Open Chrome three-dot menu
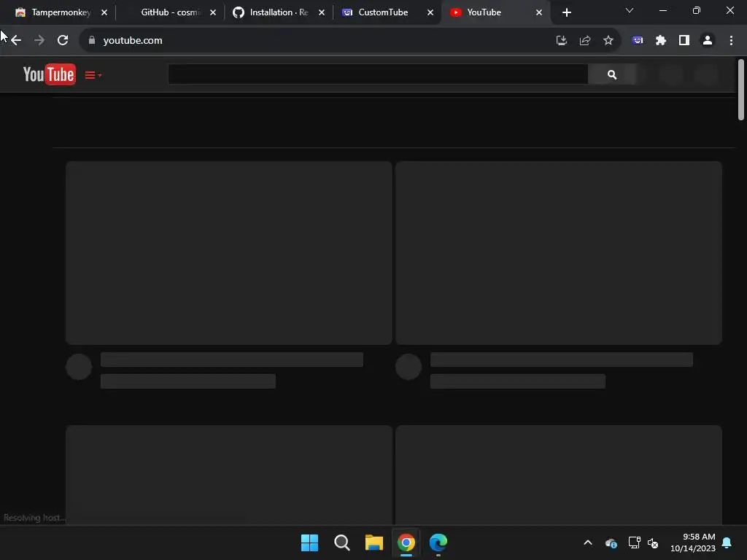The width and height of the screenshot is (747, 560). point(731,41)
